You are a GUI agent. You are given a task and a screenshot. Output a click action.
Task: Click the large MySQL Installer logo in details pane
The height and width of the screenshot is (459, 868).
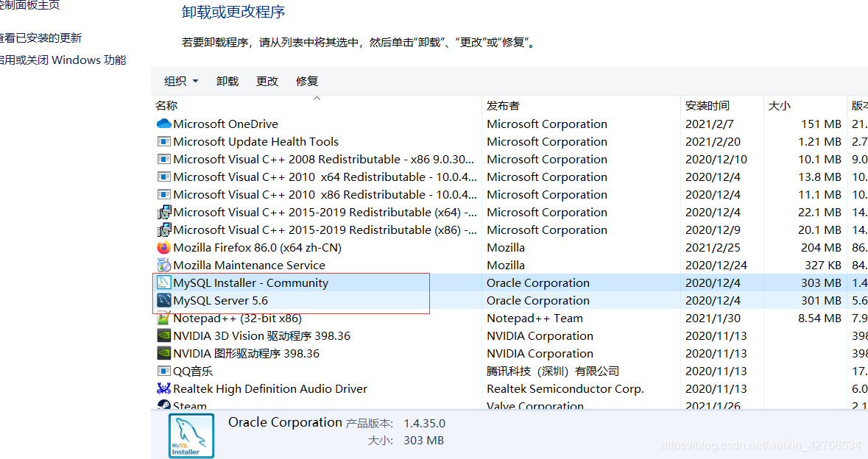pyautogui.click(x=191, y=435)
